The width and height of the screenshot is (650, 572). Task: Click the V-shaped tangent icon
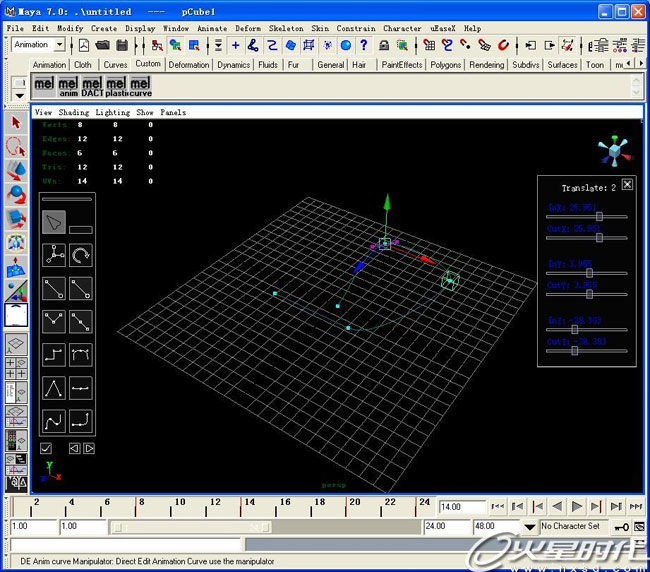(54, 322)
